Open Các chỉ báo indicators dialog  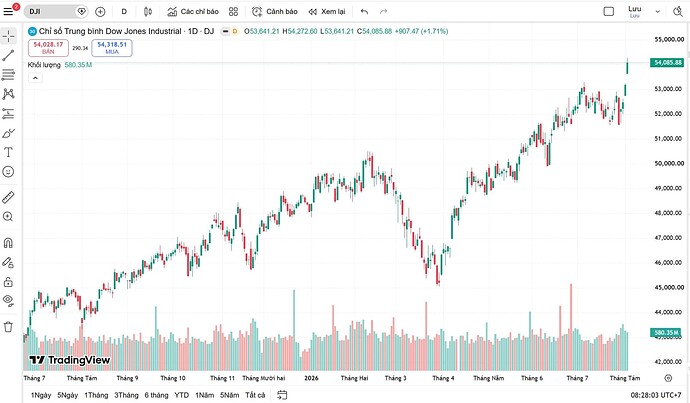click(x=193, y=12)
